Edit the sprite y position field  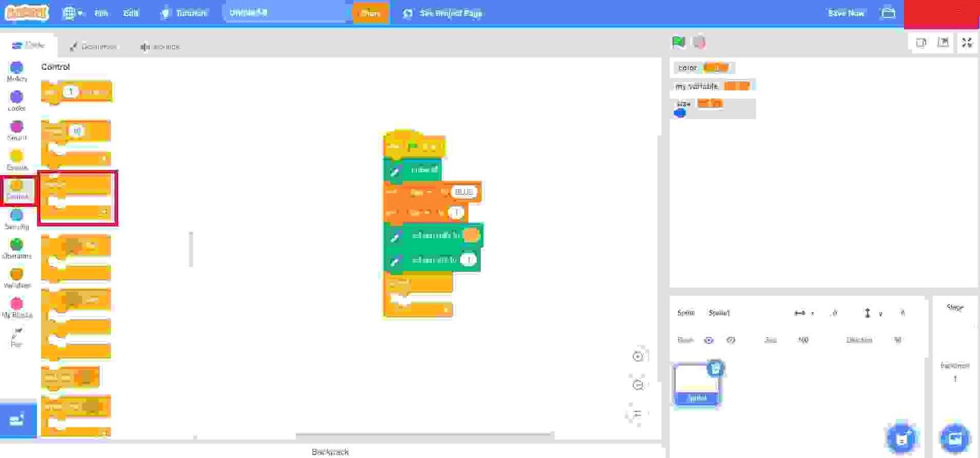[x=903, y=313]
